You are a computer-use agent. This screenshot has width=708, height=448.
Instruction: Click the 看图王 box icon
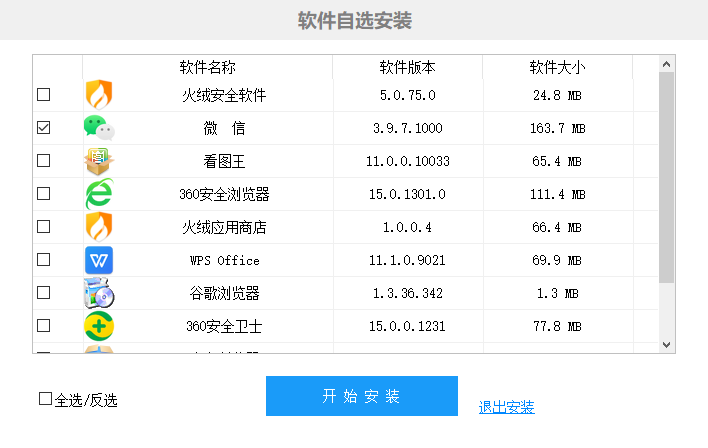point(99,161)
